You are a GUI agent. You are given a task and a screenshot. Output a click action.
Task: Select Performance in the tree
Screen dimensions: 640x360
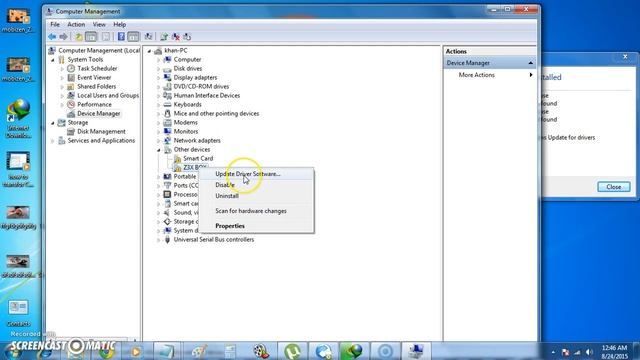pyautogui.click(x=94, y=104)
